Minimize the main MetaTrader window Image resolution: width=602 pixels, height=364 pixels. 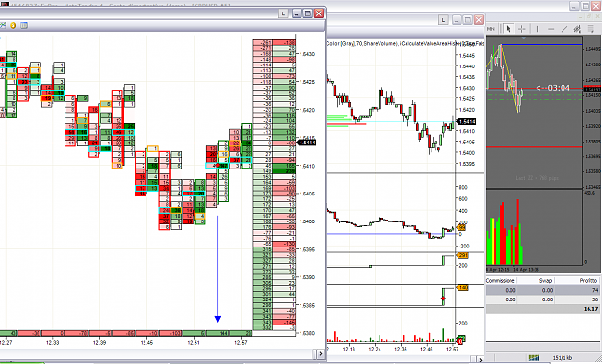[x=574, y=6]
